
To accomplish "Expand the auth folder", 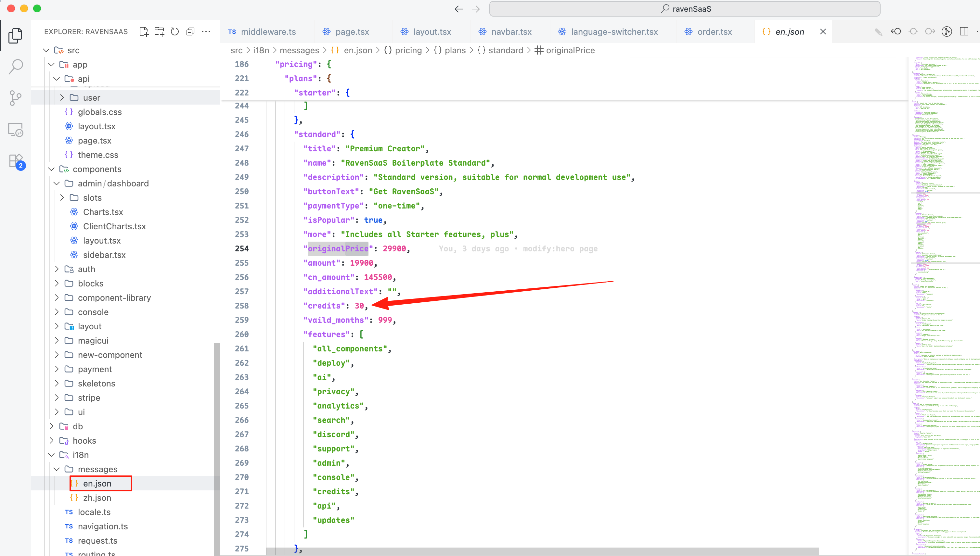I will click(x=57, y=269).
